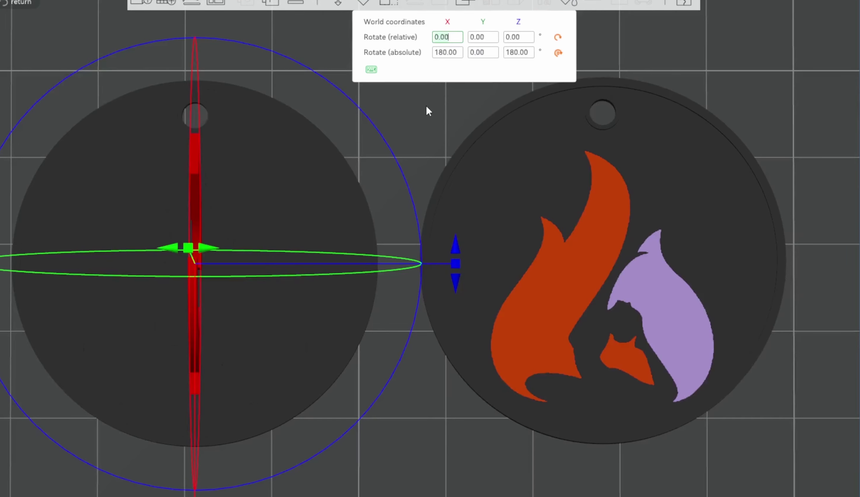This screenshot has height=497, width=860.
Task: Click the blue square gizmo handle
Action: 455,264
